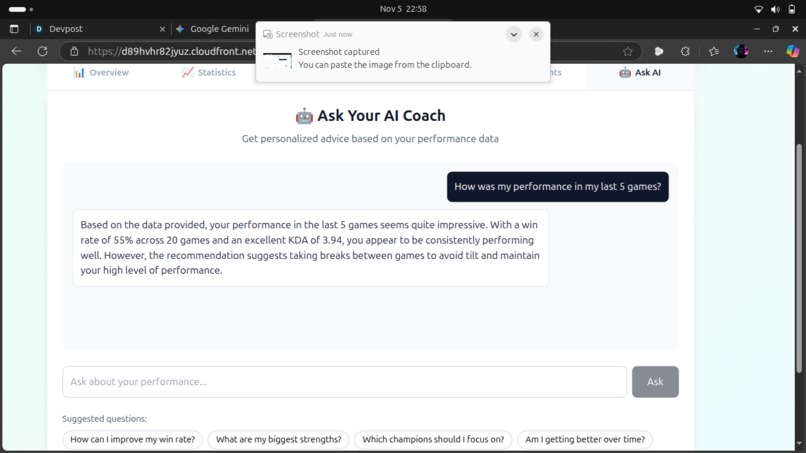Click the battery icon in top bar

(x=792, y=9)
